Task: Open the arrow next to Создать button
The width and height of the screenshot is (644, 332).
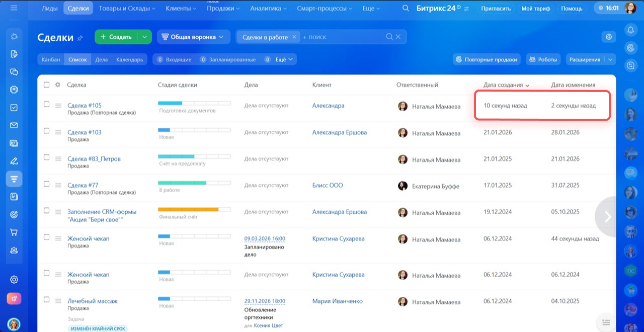Action: point(144,37)
